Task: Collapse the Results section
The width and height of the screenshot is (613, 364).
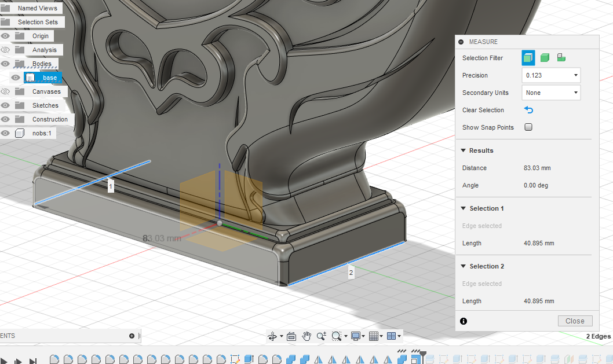Action: coord(464,150)
